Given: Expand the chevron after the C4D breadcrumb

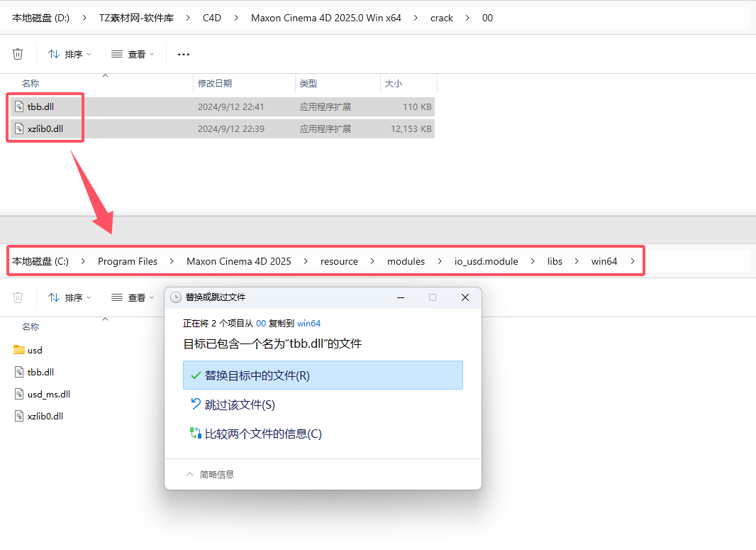Looking at the screenshot, I should click(x=235, y=18).
